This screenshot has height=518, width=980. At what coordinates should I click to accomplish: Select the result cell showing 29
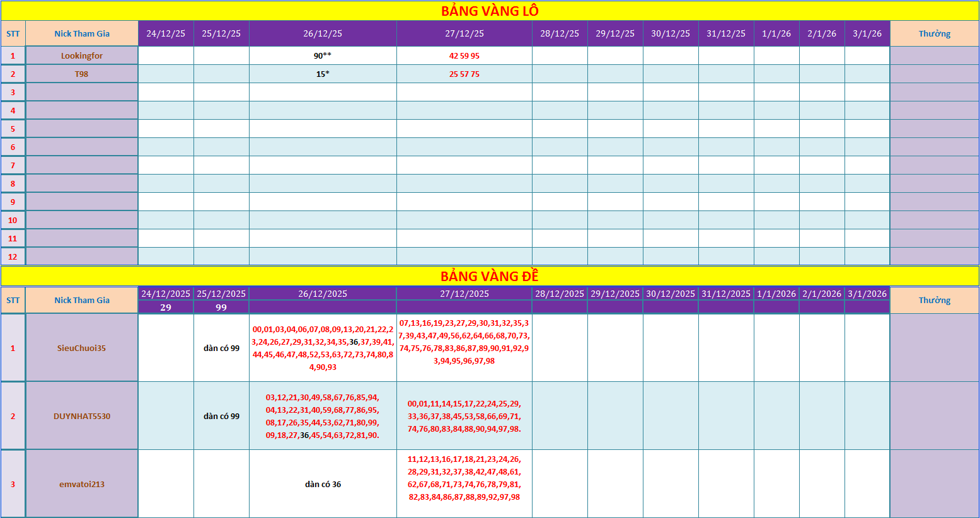tap(166, 307)
